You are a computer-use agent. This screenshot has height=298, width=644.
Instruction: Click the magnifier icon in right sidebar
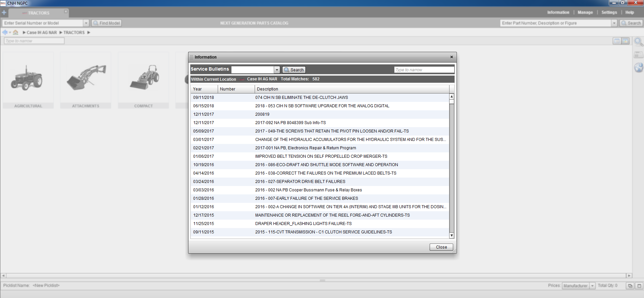(x=638, y=42)
